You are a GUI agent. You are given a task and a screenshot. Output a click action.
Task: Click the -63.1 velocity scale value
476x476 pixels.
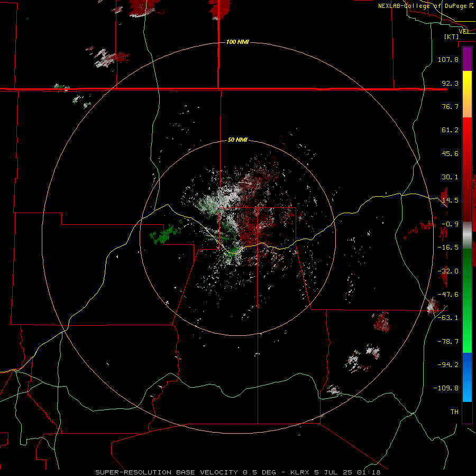click(x=448, y=318)
